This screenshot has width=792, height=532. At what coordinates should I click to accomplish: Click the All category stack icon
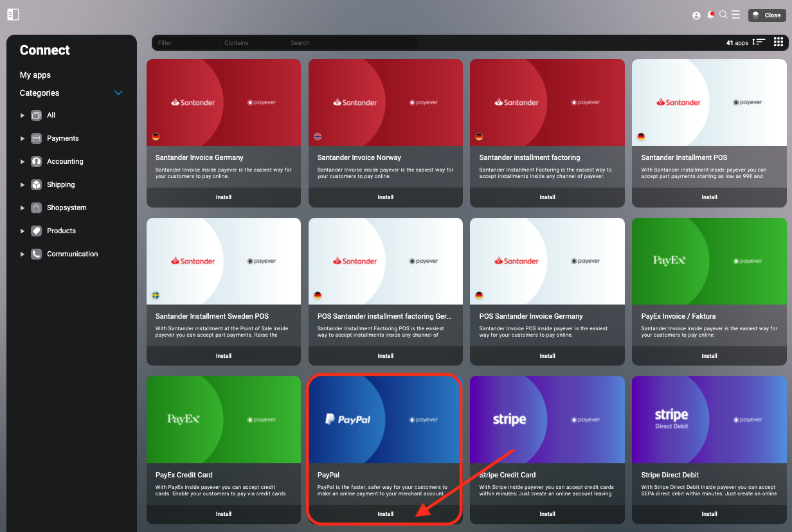[x=36, y=115]
